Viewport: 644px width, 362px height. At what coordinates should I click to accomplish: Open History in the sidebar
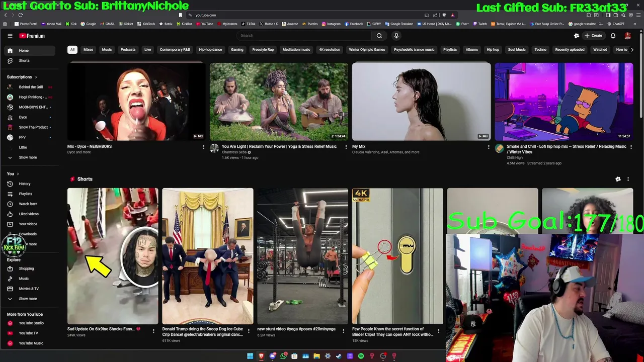pos(30,184)
